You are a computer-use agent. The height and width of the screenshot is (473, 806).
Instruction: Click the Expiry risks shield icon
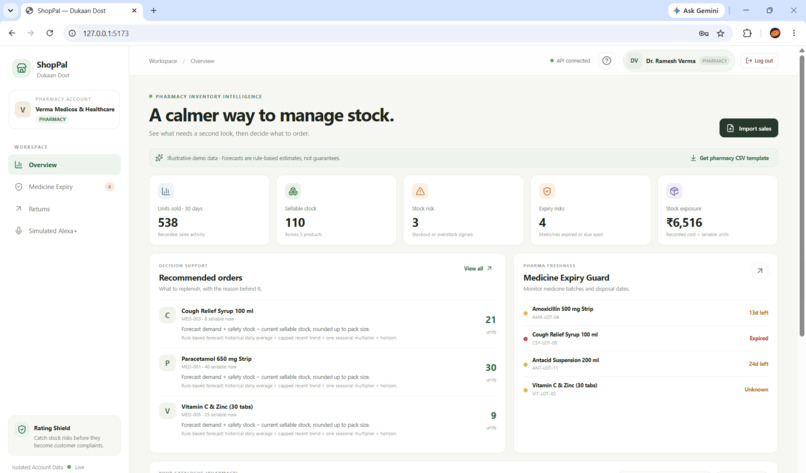[x=547, y=191]
